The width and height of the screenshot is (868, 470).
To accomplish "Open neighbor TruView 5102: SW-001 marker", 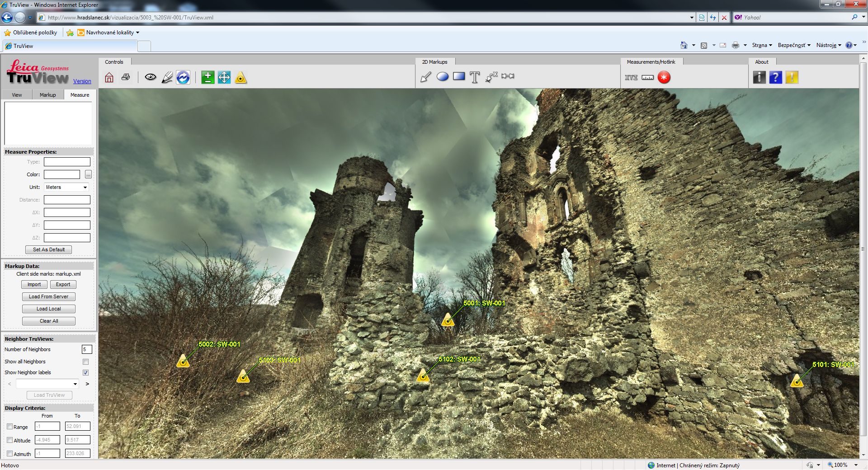I will point(423,375).
